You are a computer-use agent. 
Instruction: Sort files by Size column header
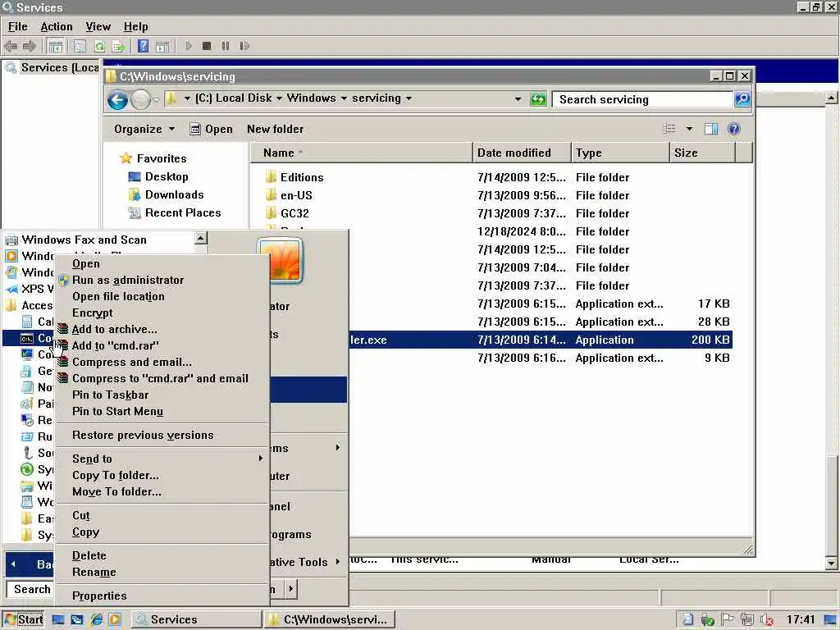[x=703, y=153]
